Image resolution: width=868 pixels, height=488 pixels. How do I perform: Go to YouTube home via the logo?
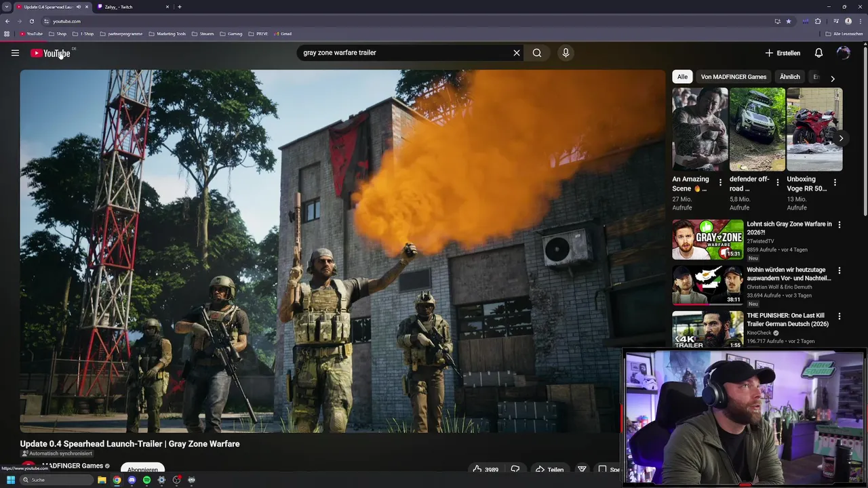tap(50, 53)
